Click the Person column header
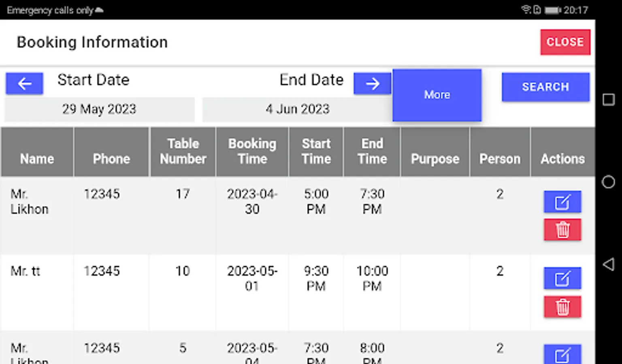 [500, 152]
